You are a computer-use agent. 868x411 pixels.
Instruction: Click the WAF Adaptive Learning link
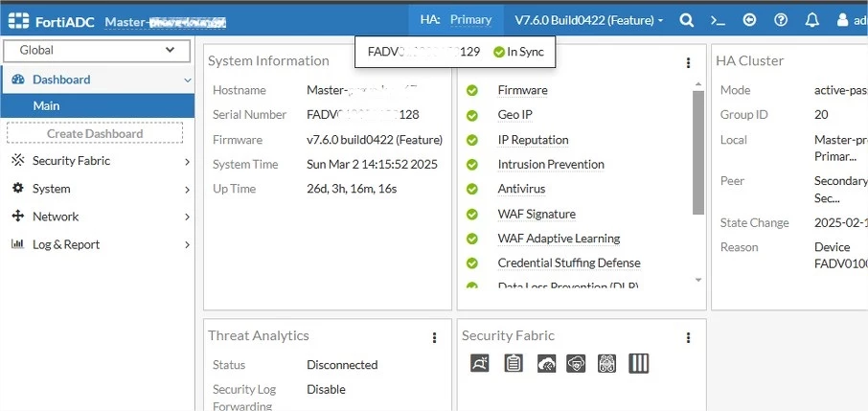pos(559,239)
